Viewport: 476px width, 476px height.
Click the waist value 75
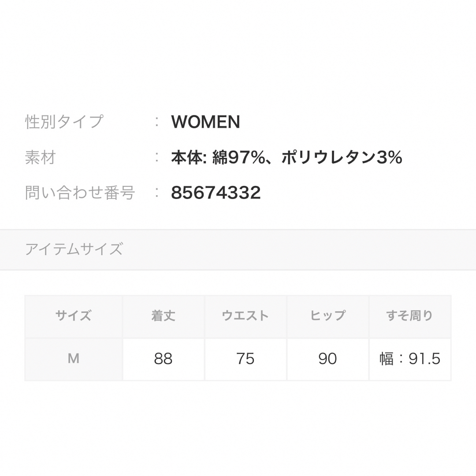click(x=245, y=359)
